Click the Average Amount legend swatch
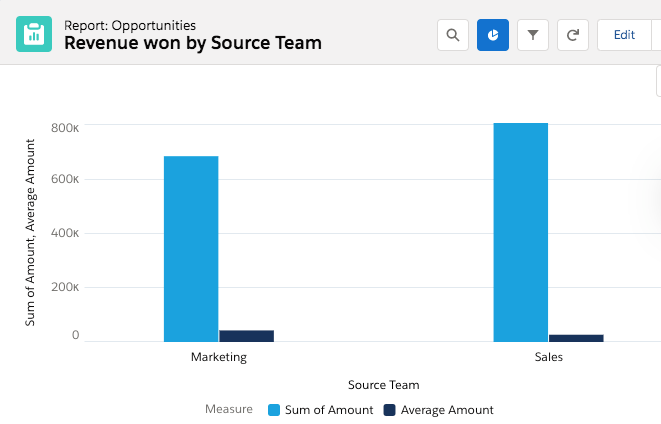Screen dimensions: 661x424 click(x=390, y=410)
